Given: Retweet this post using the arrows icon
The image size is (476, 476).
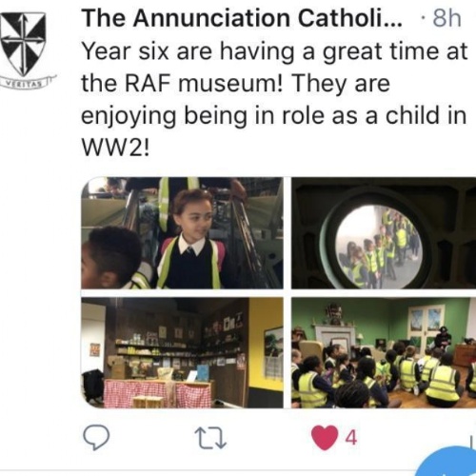Looking at the screenshot, I should pos(210,438).
